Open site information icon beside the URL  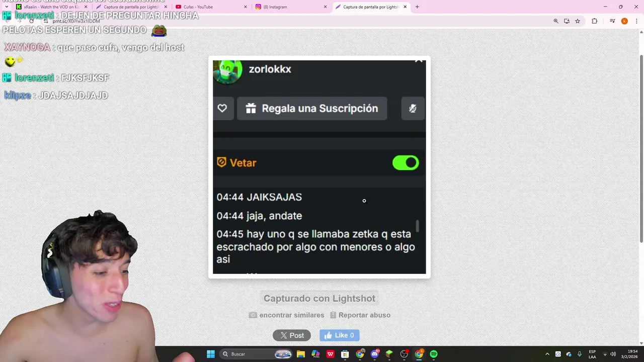[46, 21]
